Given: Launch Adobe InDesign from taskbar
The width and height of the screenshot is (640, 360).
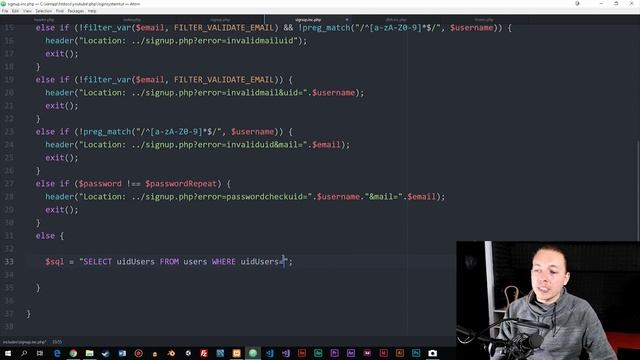Looking at the screenshot, I should tap(383, 353).
